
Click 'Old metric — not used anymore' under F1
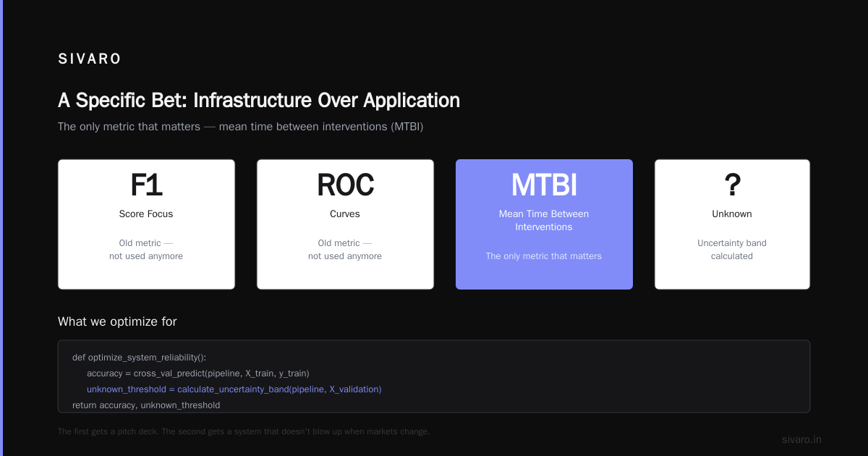pyautogui.click(x=146, y=250)
